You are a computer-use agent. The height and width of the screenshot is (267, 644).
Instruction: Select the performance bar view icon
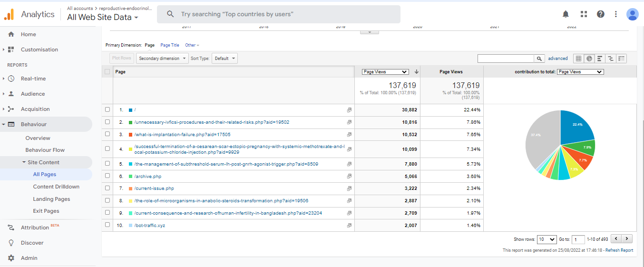pos(600,59)
